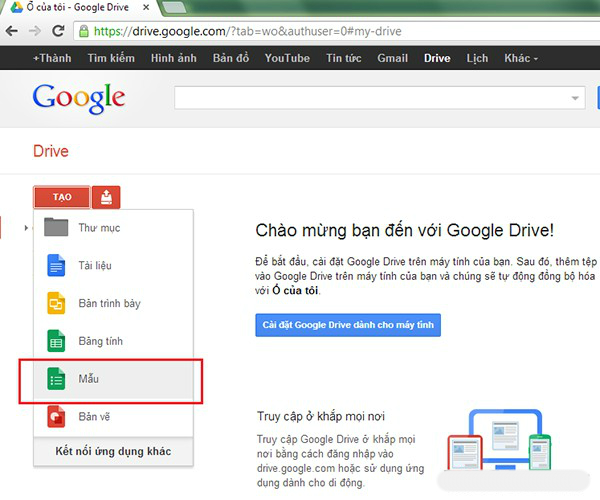Viewport: 600px width, 500px height.
Task: Click the blue Tài liệu document icon
Action: 56,265
